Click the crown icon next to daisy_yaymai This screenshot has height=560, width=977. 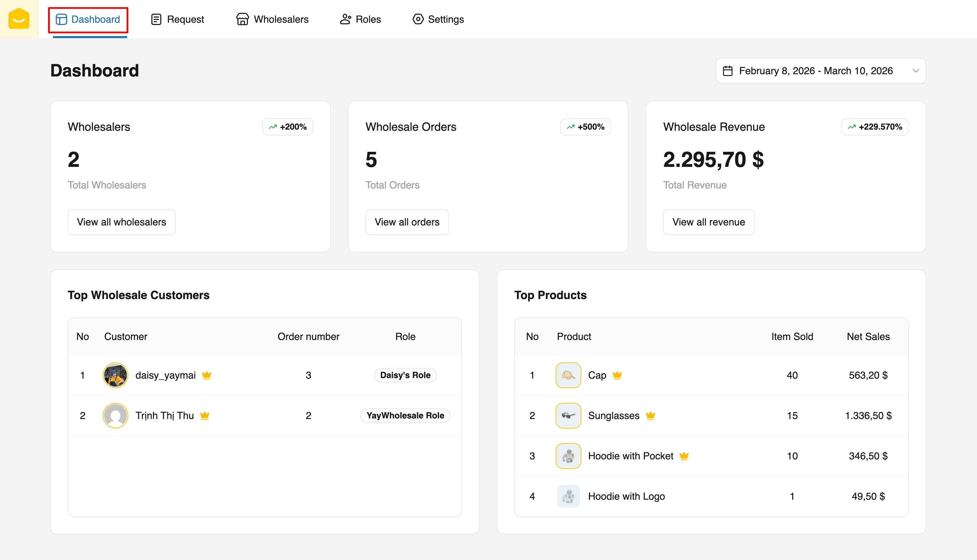207,375
